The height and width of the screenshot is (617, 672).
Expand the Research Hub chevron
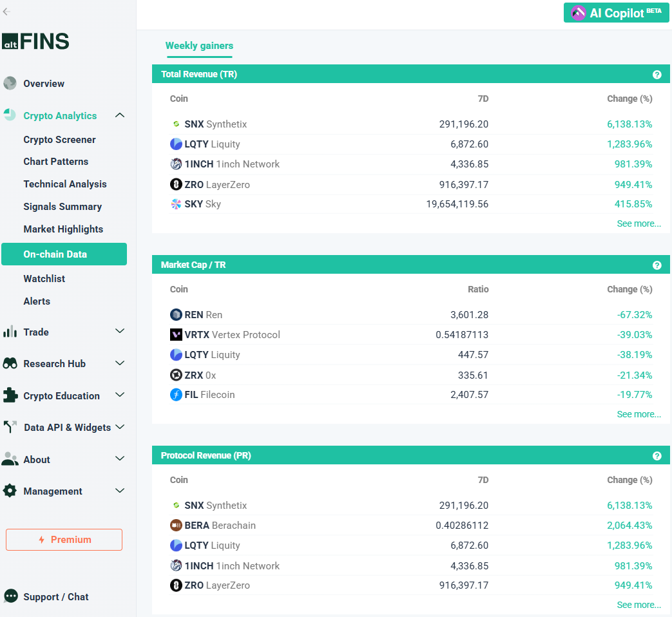[x=120, y=363]
